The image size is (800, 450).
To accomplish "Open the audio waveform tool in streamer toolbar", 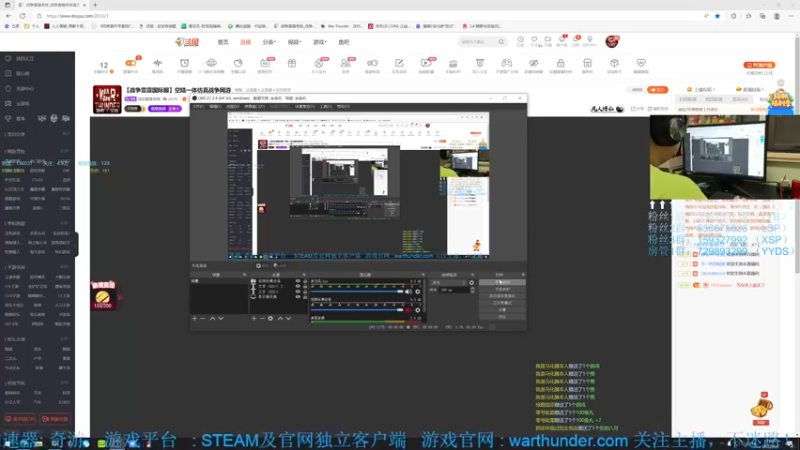I will click(x=158, y=63).
